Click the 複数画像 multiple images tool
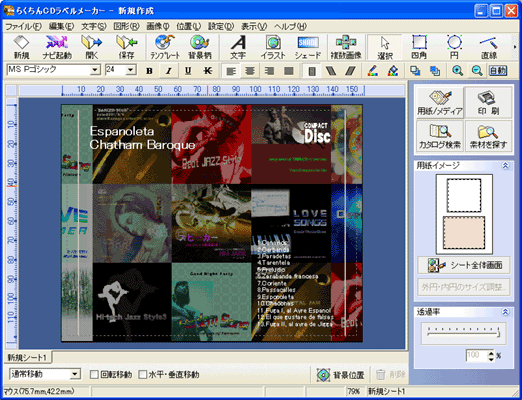This screenshot has width=522, height=400. (346, 47)
